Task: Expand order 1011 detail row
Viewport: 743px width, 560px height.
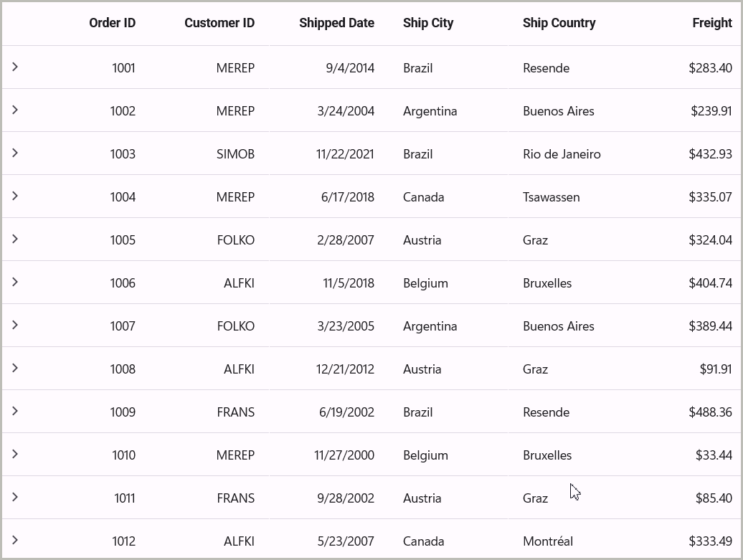Action: coord(15,497)
